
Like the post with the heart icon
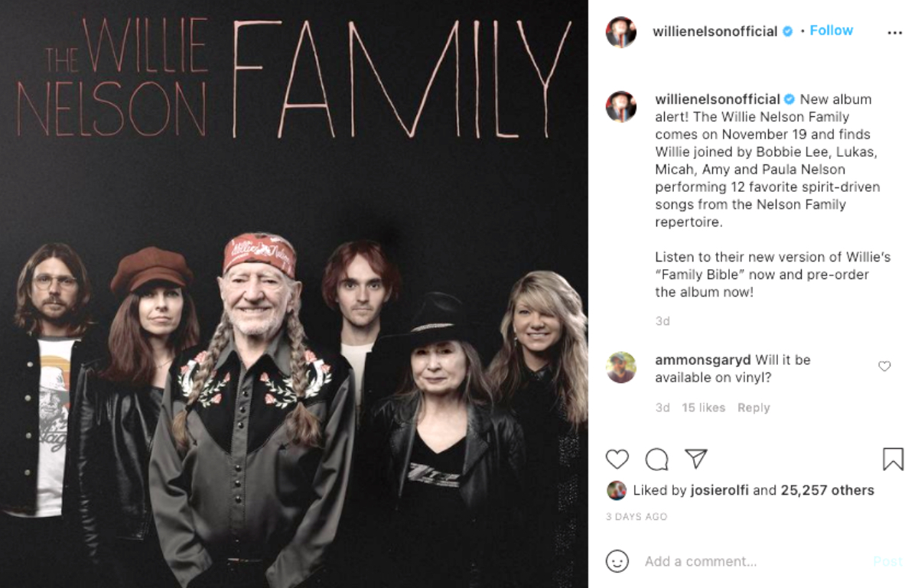[x=617, y=460]
